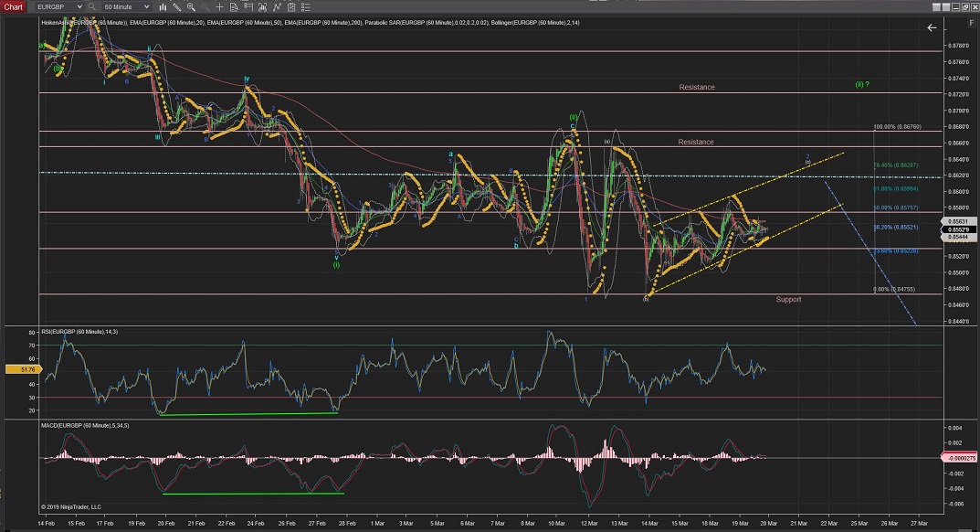Click the pink -0.0000275 MACD value marker
980x532 pixels.
point(959,458)
